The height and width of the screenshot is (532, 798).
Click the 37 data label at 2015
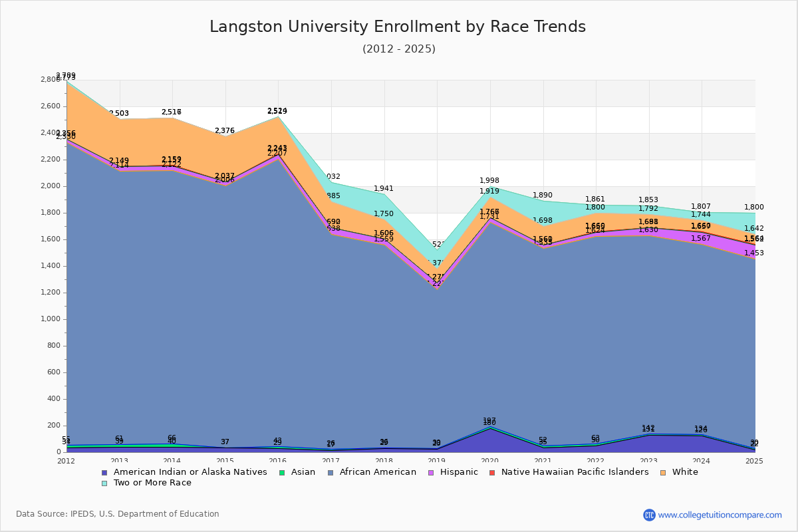click(x=225, y=442)
